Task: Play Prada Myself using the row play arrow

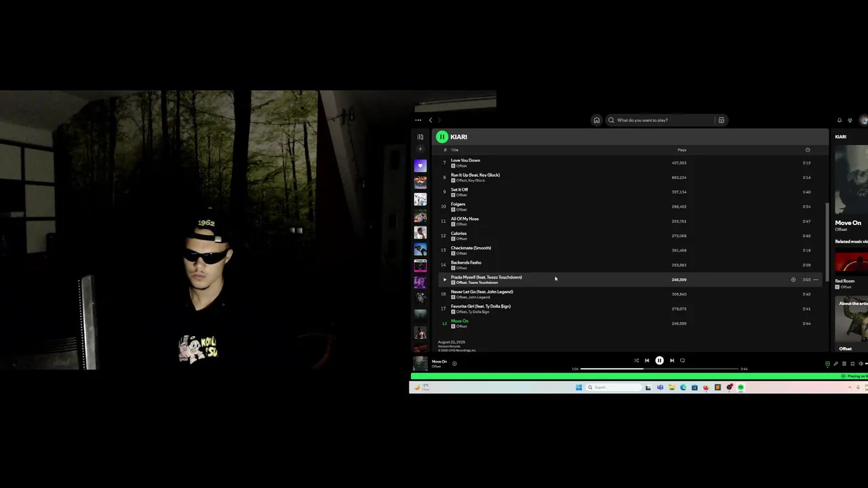Action: click(445, 280)
